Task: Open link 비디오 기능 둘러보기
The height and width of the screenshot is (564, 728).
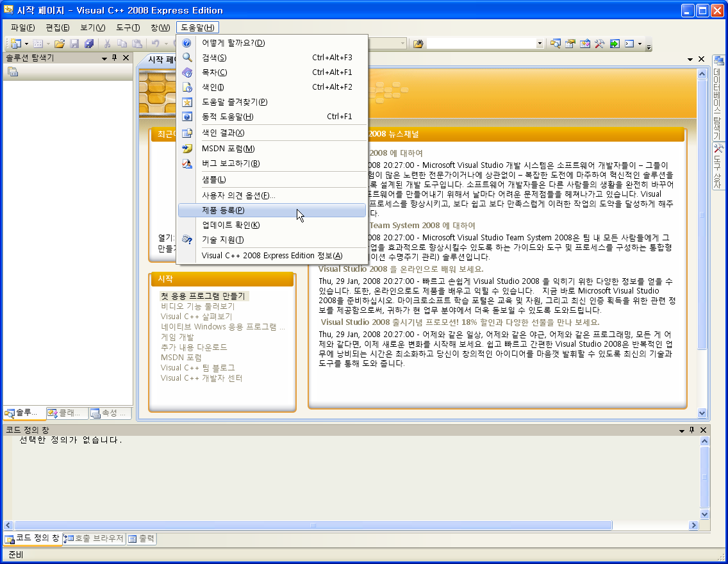Action: [198, 306]
